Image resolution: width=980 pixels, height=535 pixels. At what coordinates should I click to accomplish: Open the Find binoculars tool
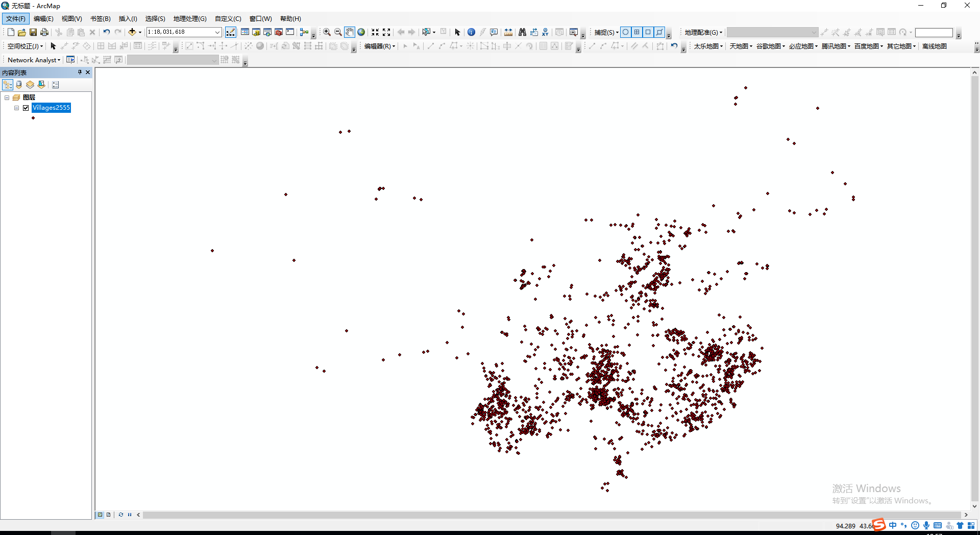click(x=522, y=32)
